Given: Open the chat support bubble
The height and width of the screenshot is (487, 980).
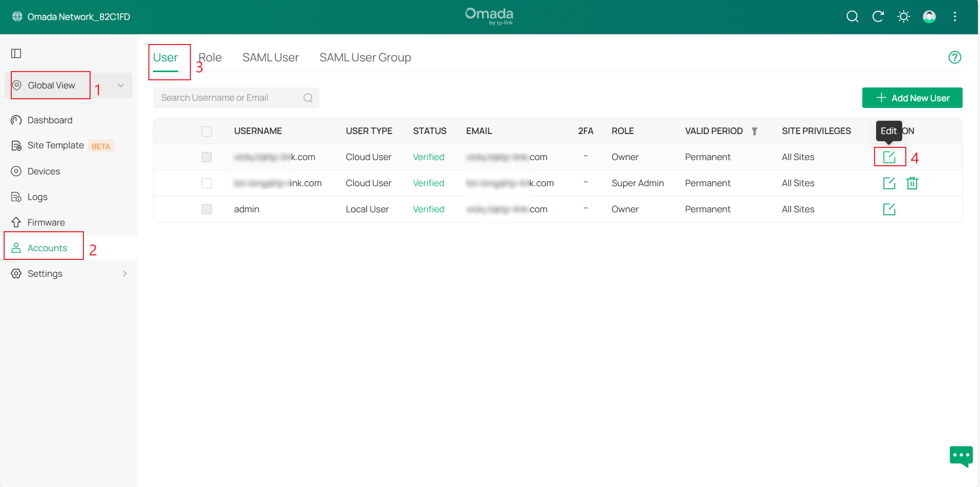Looking at the screenshot, I should click(x=961, y=455).
